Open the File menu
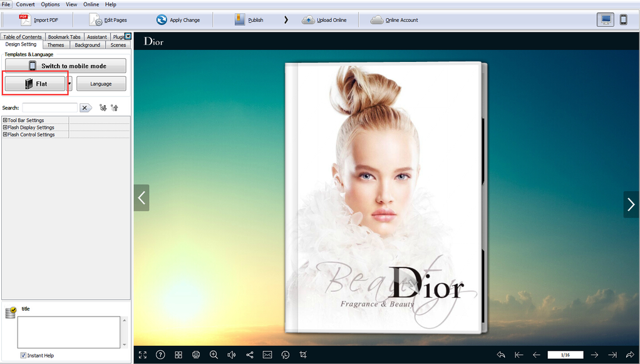 click(x=6, y=4)
